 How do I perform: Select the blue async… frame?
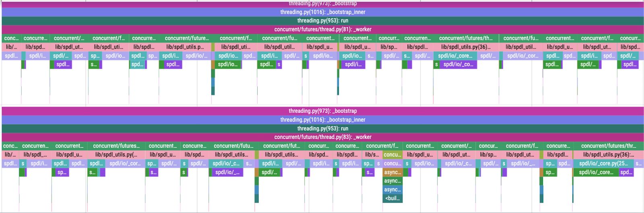(x=392, y=189)
